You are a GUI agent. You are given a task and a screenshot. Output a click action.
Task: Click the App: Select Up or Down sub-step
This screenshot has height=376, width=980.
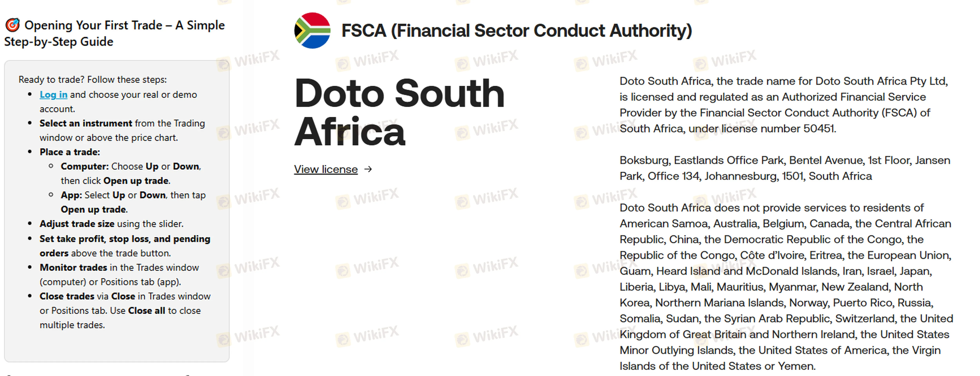(133, 202)
